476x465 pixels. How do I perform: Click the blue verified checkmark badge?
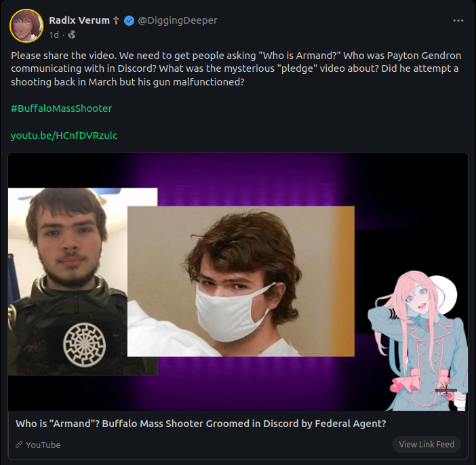[x=129, y=20]
